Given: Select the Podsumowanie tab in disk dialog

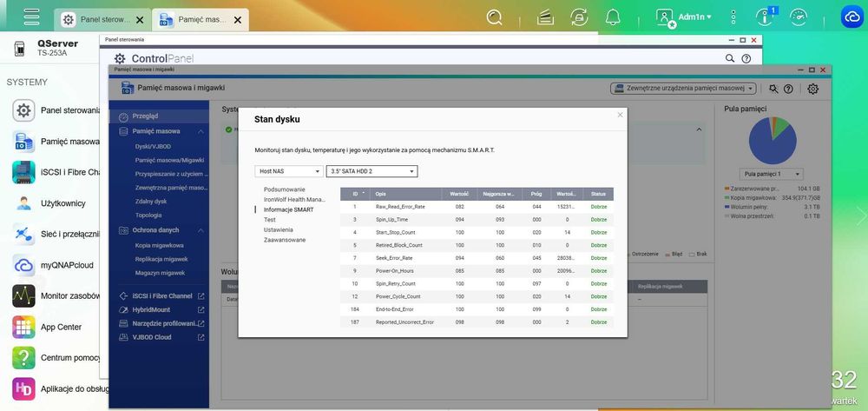Looking at the screenshot, I should pos(284,189).
